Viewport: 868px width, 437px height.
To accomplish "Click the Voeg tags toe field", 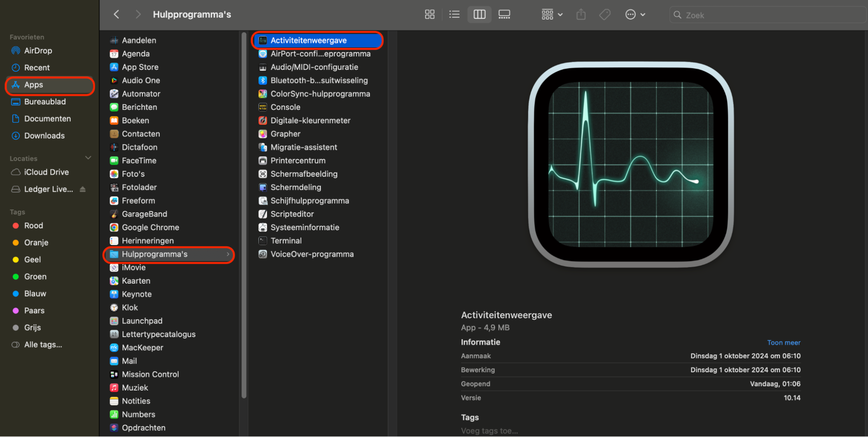I will click(x=489, y=430).
